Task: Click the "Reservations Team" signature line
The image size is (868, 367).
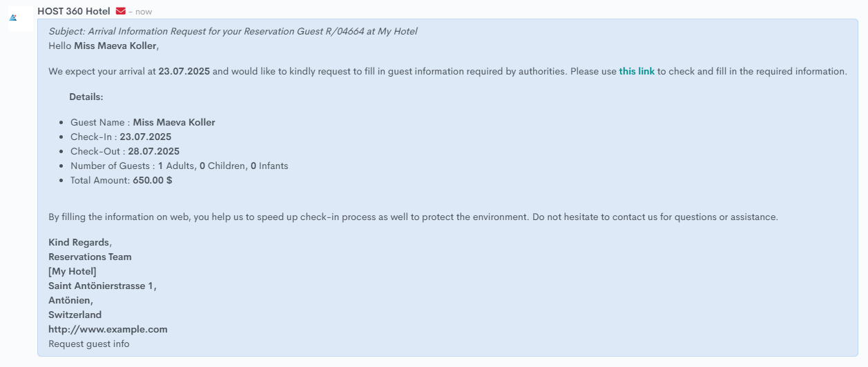Action: (90, 257)
